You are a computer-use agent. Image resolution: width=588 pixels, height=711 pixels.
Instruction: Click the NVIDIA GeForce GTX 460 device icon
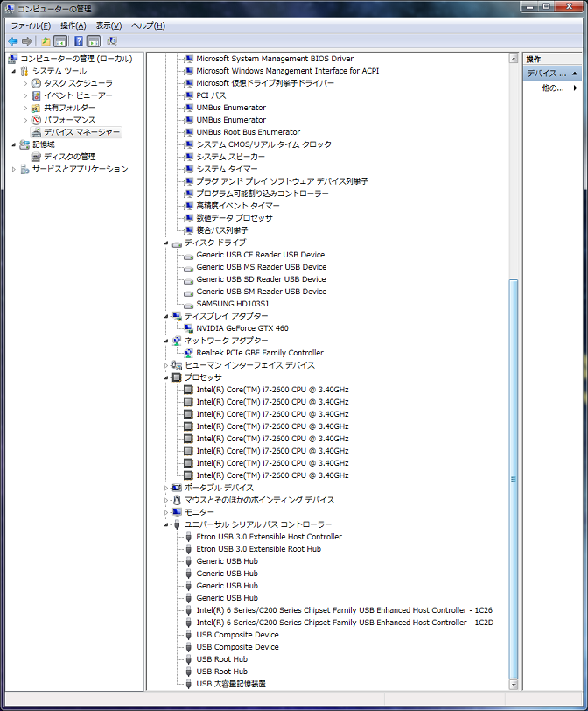point(188,328)
